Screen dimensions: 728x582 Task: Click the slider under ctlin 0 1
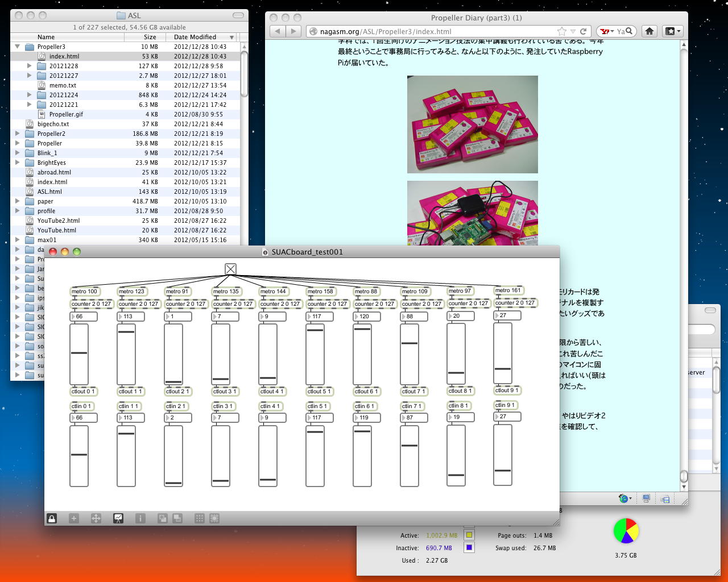point(79,456)
